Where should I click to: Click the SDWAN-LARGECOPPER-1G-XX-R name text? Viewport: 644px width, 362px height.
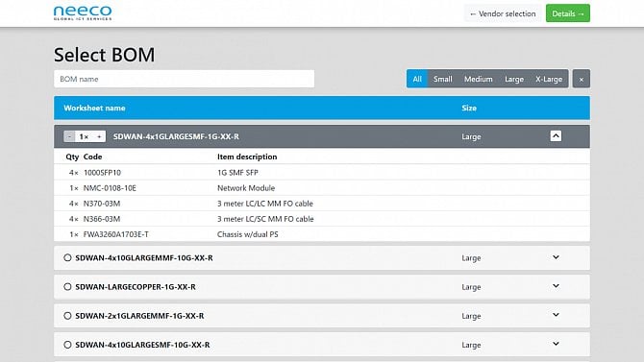coord(136,287)
